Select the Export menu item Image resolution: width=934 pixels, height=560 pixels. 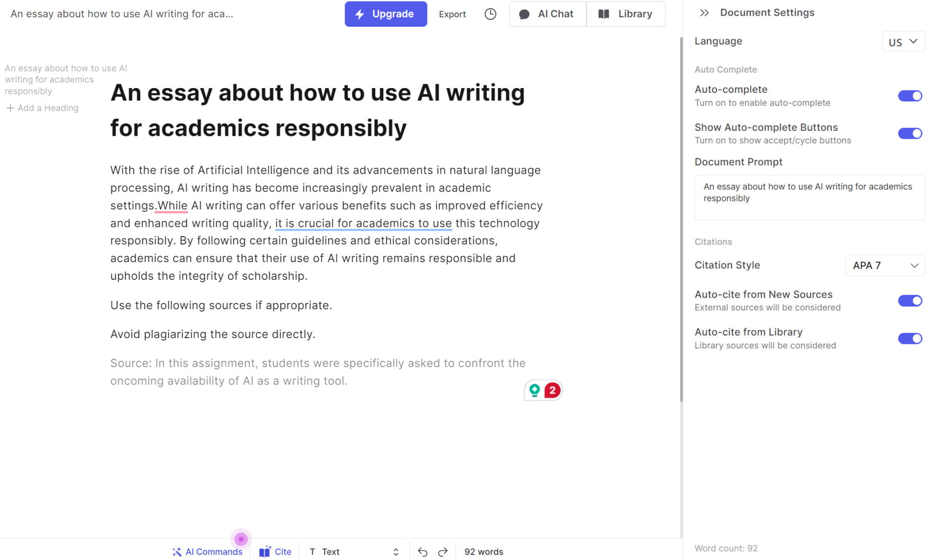452,14
